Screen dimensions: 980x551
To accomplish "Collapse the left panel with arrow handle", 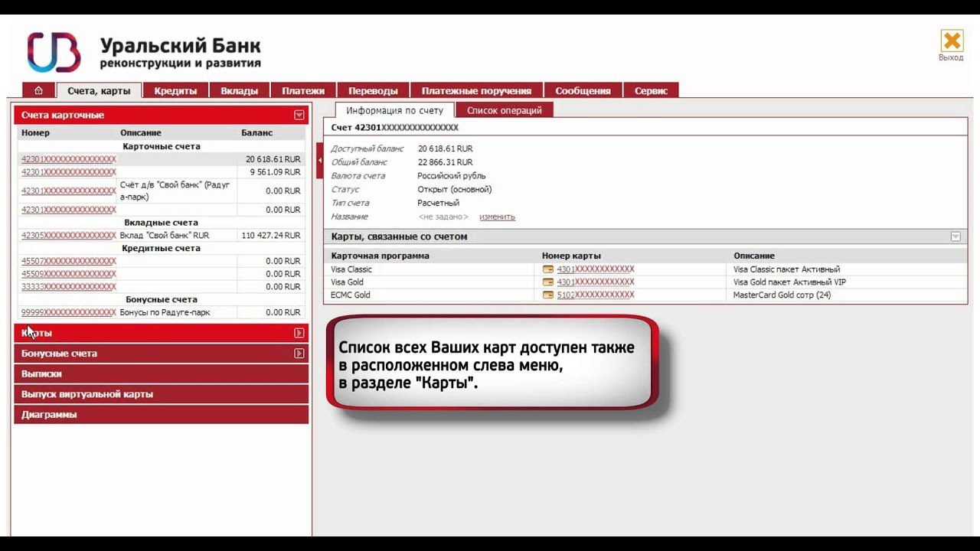I will (x=320, y=160).
